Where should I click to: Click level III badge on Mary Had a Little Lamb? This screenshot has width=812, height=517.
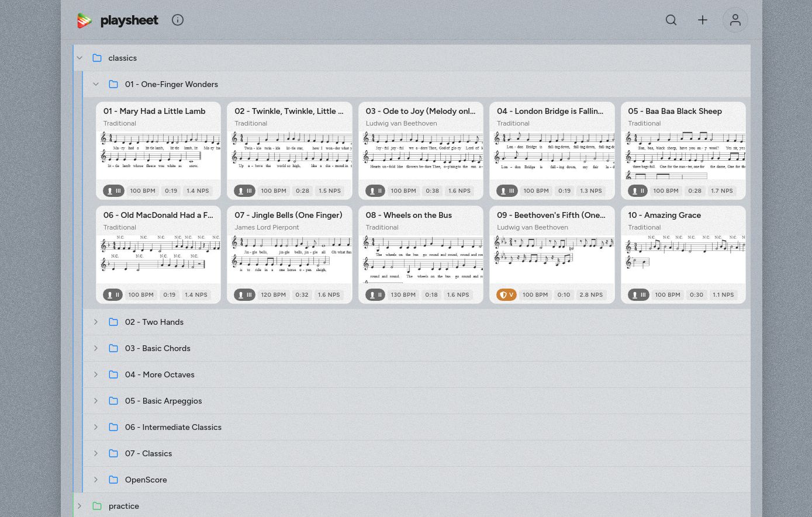(x=113, y=191)
